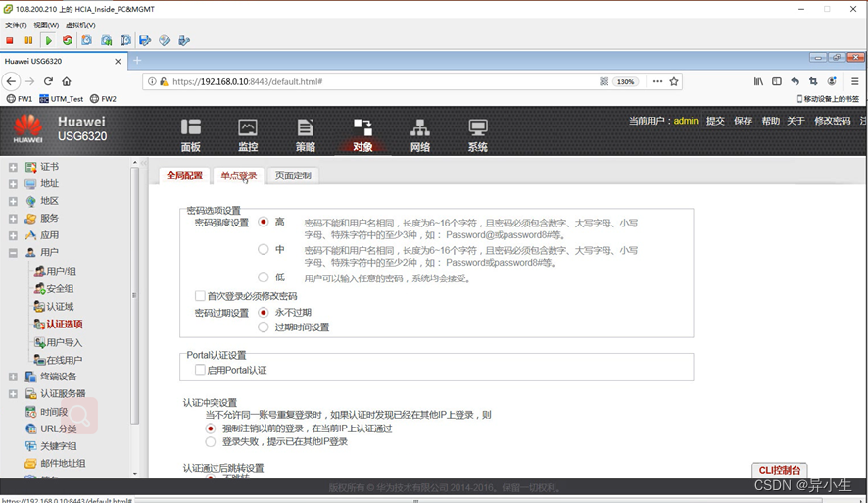
Task: Switch to the 单点登录 tab
Action: coord(238,176)
